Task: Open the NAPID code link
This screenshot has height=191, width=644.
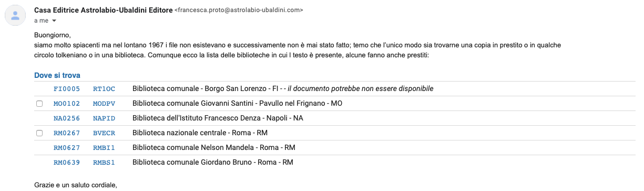Action: pos(104,118)
